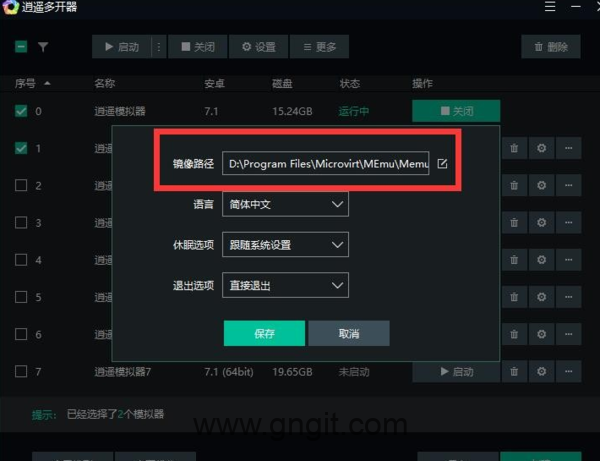This screenshot has height=461, width=600.
Task: Toggle the select-all checkbox in the toolbar
Action: coord(21,47)
